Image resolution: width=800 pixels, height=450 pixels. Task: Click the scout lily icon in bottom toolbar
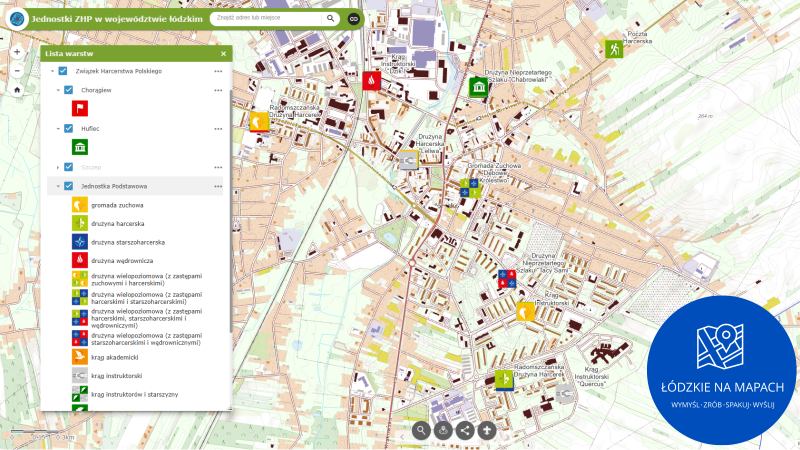(487, 430)
